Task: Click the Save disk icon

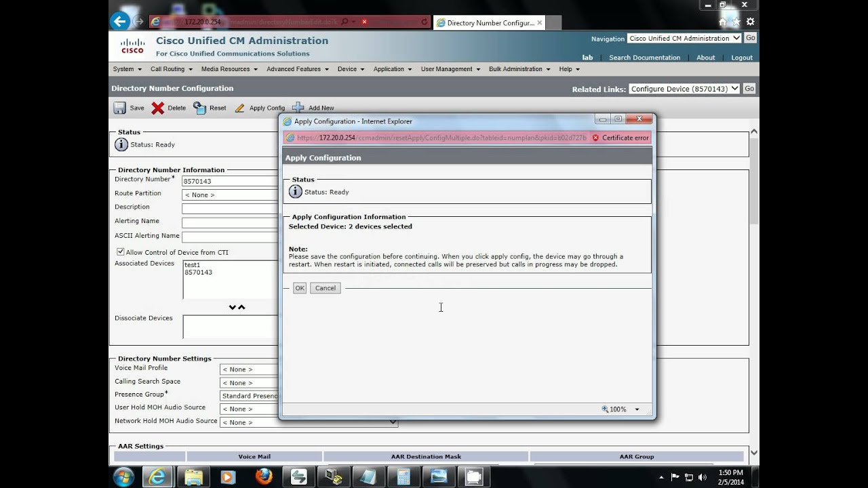Action: point(119,108)
